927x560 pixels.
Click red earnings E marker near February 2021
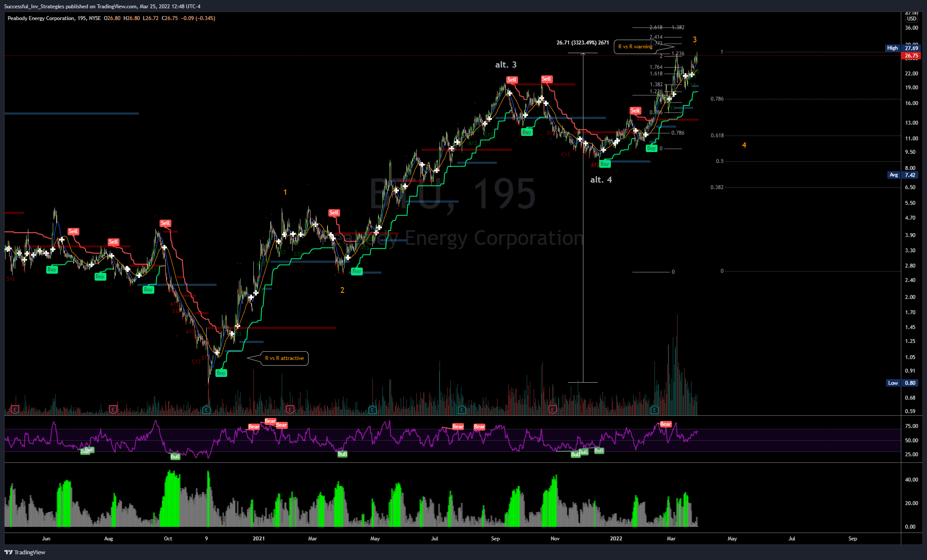[290, 410]
